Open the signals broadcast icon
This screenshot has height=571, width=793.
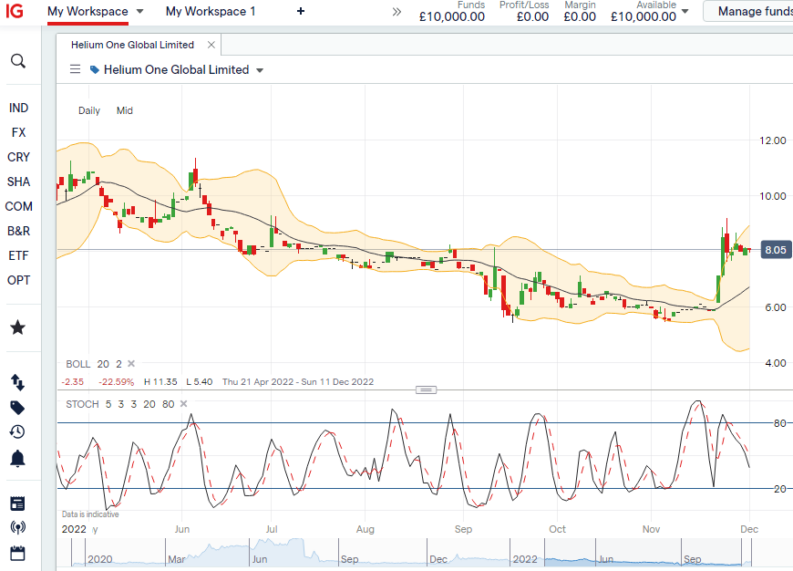click(18, 528)
